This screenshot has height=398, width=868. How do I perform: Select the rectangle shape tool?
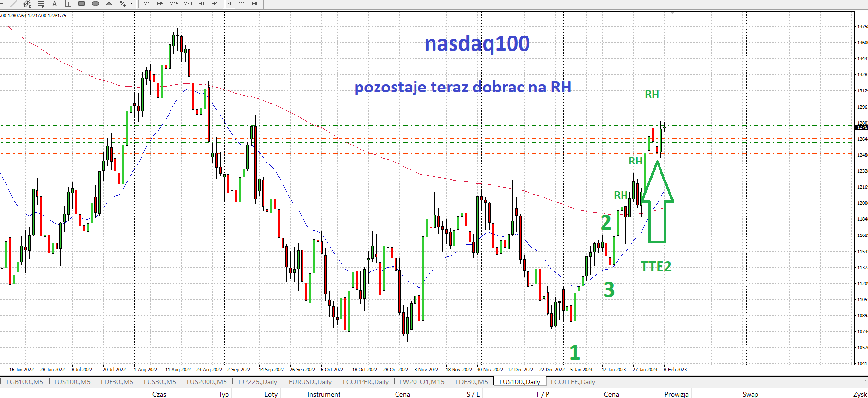(x=82, y=3)
